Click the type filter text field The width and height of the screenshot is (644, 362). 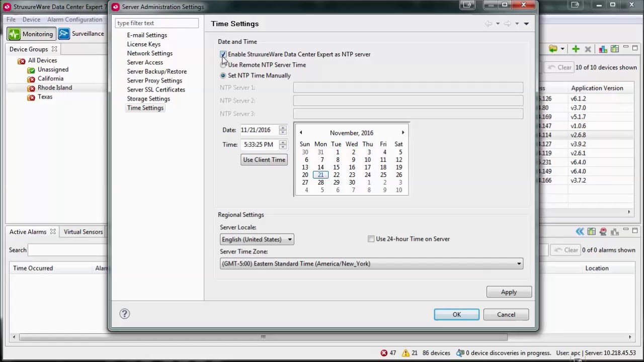pyautogui.click(x=157, y=23)
